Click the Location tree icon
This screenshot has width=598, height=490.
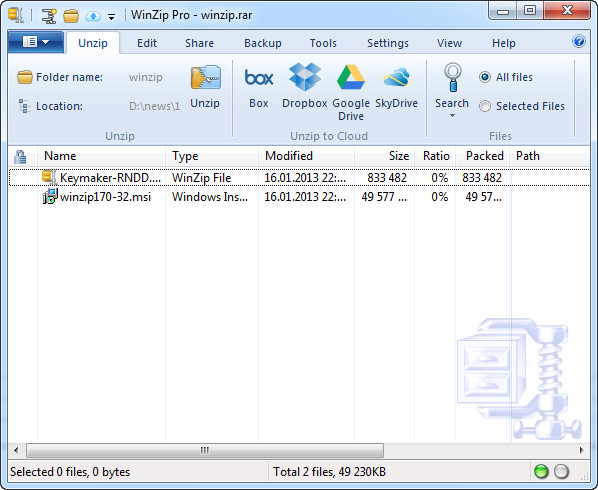(24, 106)
